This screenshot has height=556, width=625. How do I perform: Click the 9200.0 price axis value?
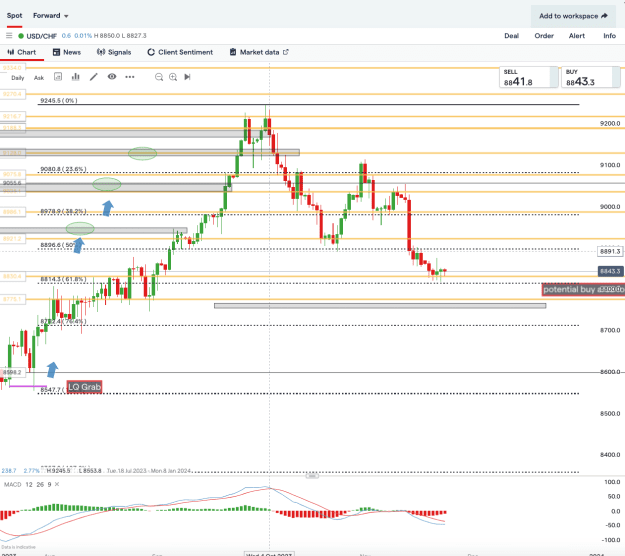point(610,124)
